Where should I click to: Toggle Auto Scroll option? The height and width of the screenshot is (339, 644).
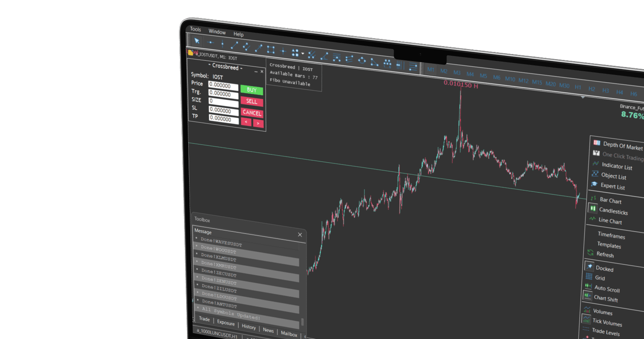[x=607, y=289]
